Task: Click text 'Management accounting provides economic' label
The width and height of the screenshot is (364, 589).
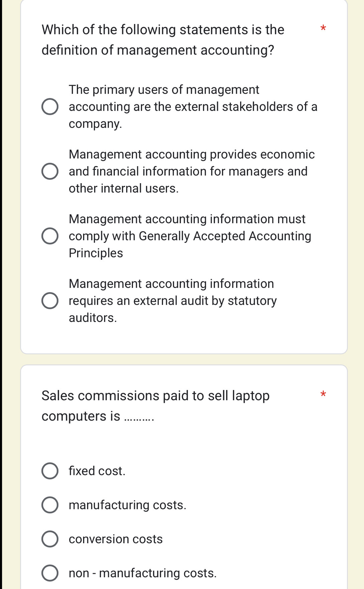Action: 192,154
